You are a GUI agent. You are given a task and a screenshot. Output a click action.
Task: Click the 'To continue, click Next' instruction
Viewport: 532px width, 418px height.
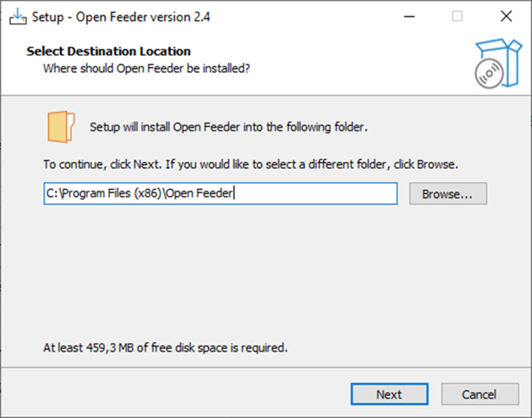pos(251,165)
